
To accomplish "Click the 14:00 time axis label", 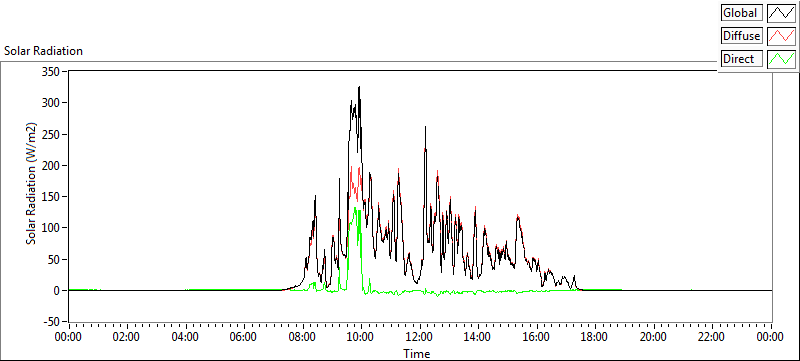I will tap(478, 337).
